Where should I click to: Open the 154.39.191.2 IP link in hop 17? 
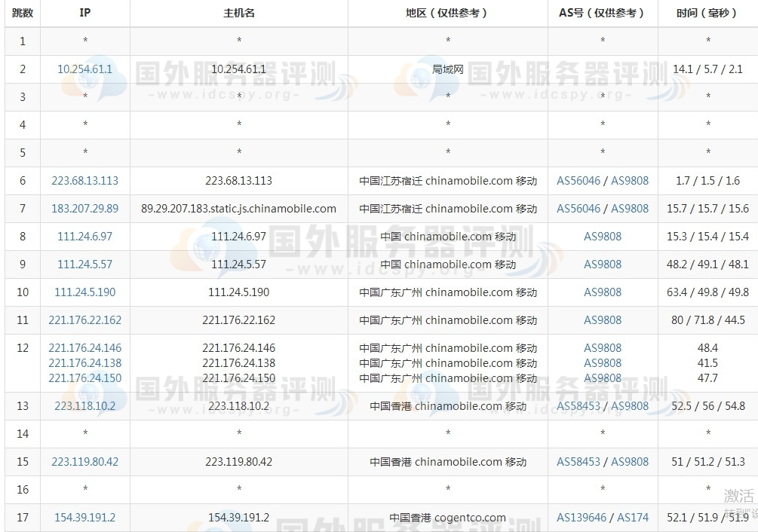[x=84, y=518]
